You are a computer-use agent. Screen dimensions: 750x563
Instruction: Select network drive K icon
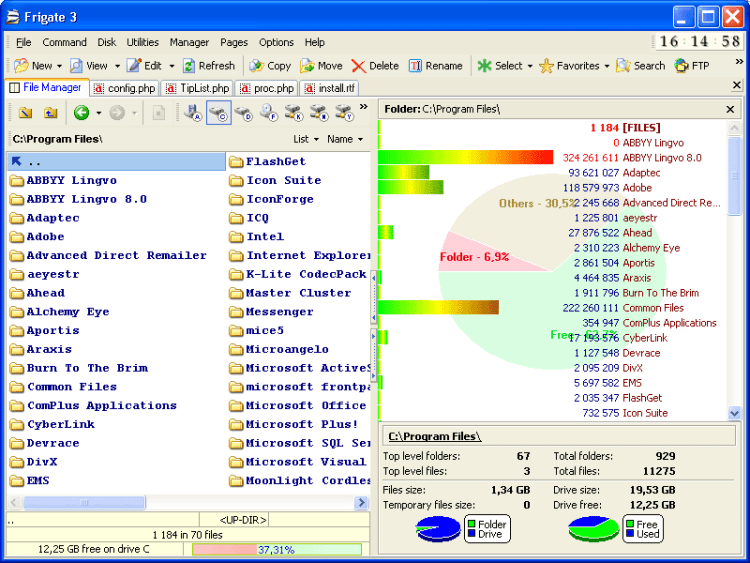[x=293, y=112]
